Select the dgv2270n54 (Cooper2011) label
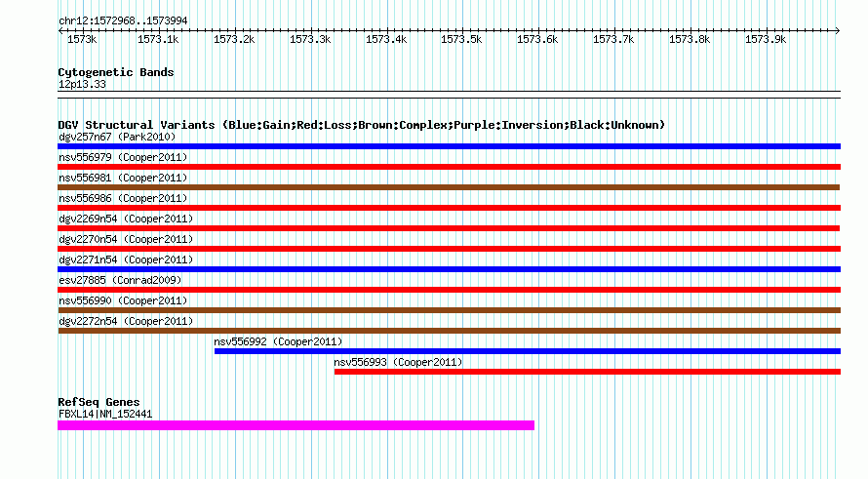Screen dimensions: 868x479 [x=126, y=239]
